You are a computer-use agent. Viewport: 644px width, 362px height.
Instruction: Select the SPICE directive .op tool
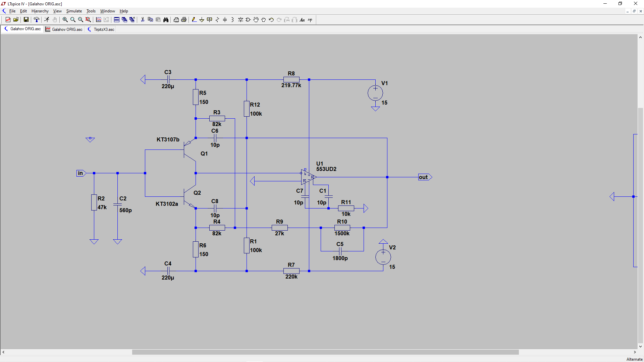point(310,20)
